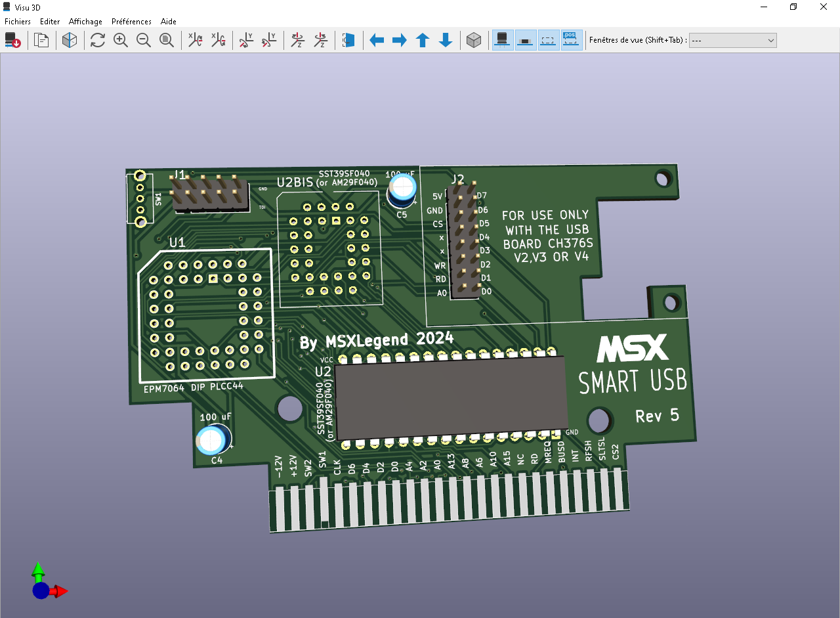Open the Fenêtres de vue dropdown

732,40
